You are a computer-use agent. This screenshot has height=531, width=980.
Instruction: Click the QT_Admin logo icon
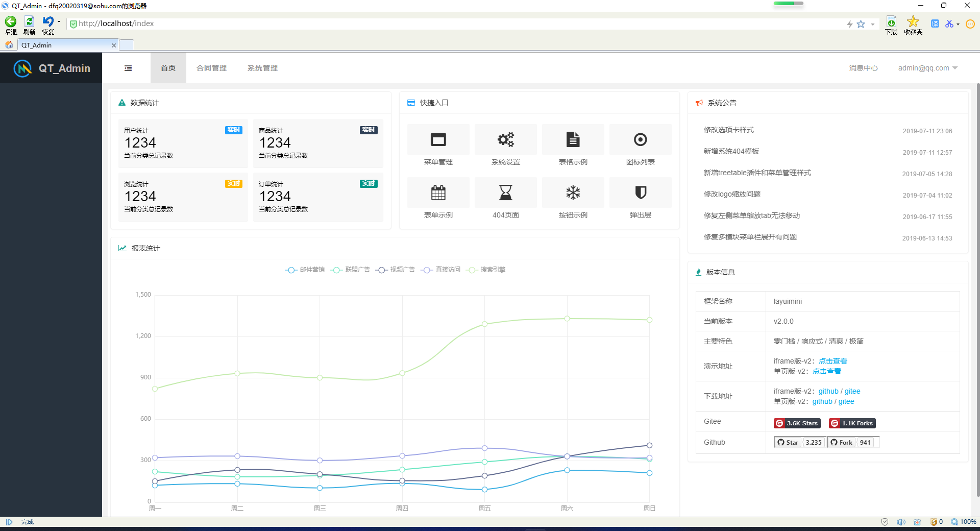22,68
